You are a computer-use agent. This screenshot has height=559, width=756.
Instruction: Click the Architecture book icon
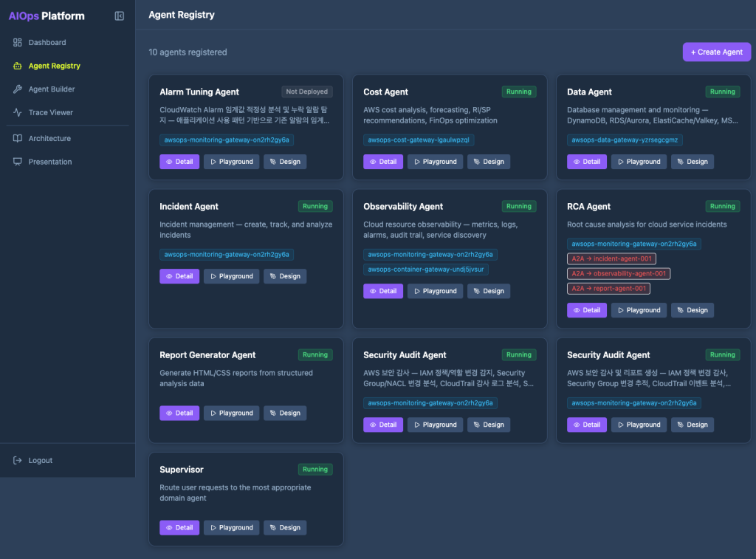18,138
